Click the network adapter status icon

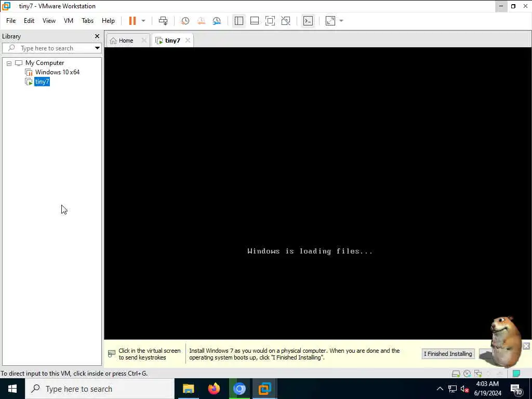point(478,374)
